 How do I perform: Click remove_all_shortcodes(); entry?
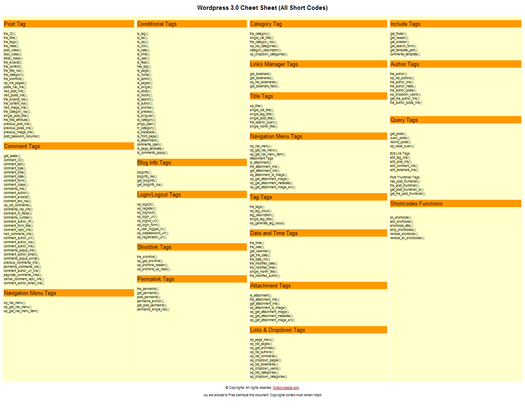click(408, 238)
